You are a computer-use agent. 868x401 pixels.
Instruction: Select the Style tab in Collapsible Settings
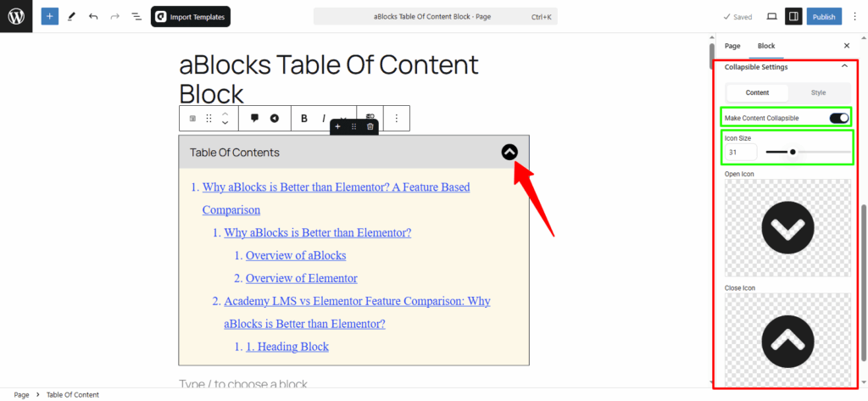tap(818, 92)
